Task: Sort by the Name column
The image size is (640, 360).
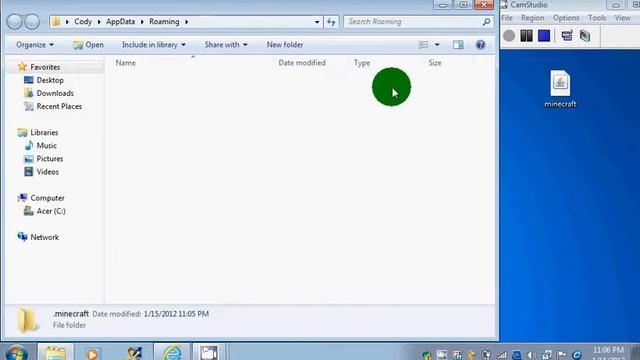Action: 126,63
